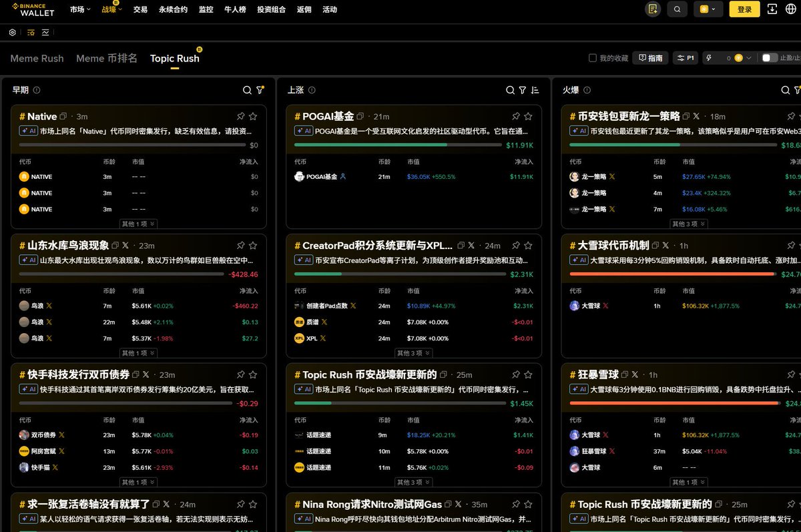Pin the Native topic card
The image size is (801, 532).
(240, 116)
